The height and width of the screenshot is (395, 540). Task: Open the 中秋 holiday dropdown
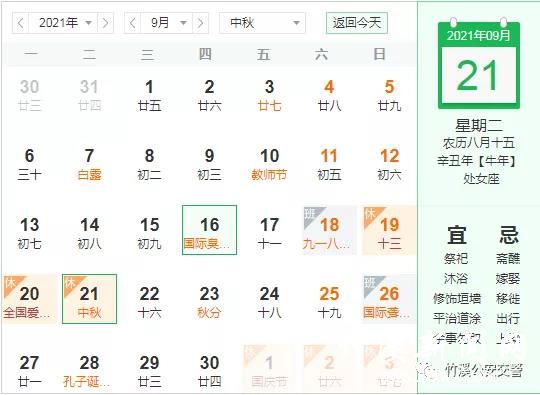click(x=262, y=23)
